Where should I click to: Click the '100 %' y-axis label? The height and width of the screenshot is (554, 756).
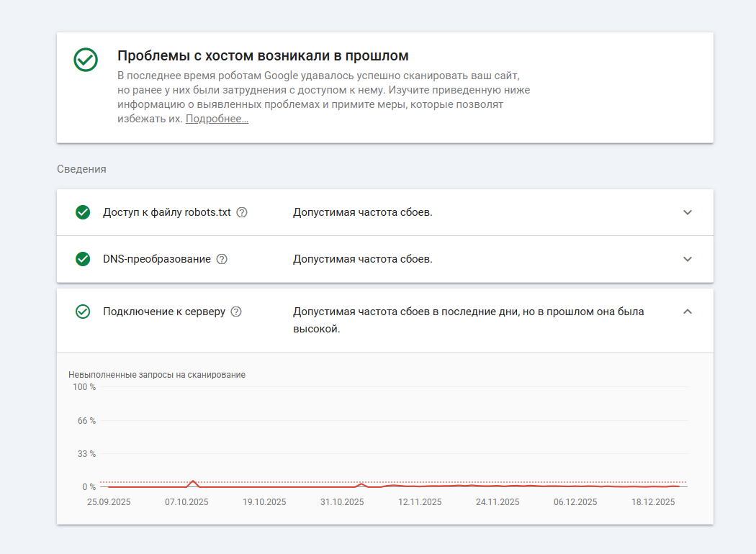[x=84, y=387]
